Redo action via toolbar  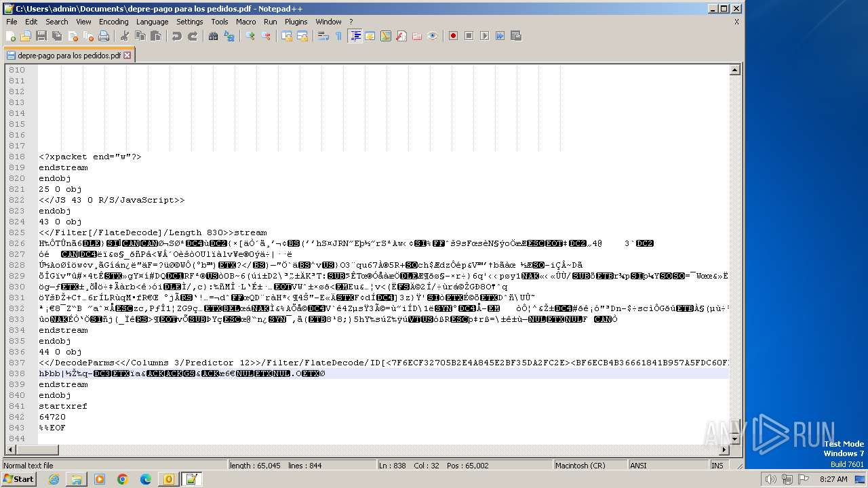(x=192, y=36)
